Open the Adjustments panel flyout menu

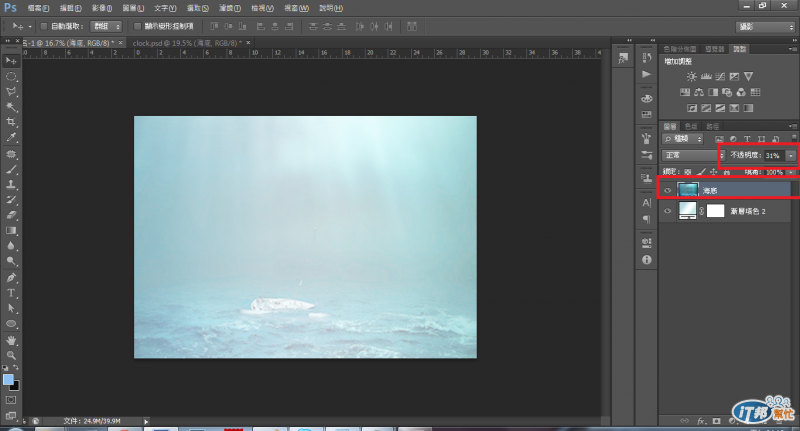(792, 49)
